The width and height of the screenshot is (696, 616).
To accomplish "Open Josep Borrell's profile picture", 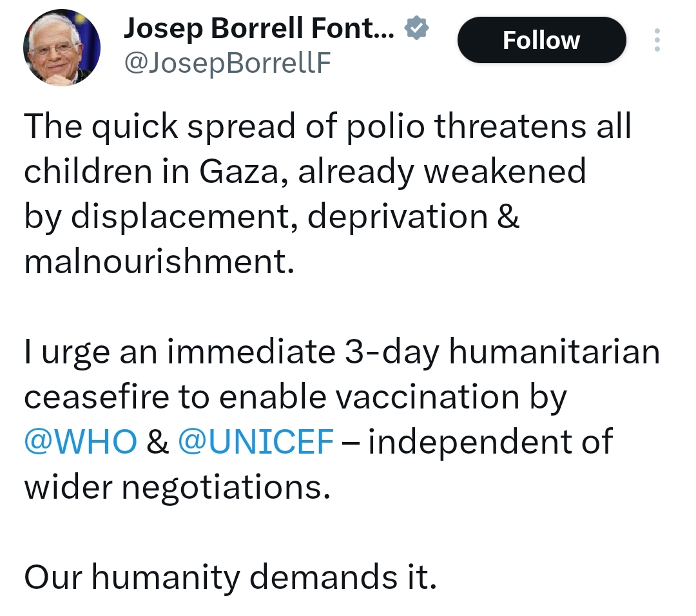I will click(x=62, y=47).
